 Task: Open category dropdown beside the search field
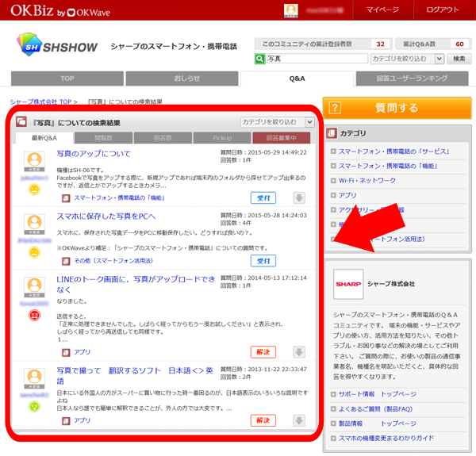[407, 59]
